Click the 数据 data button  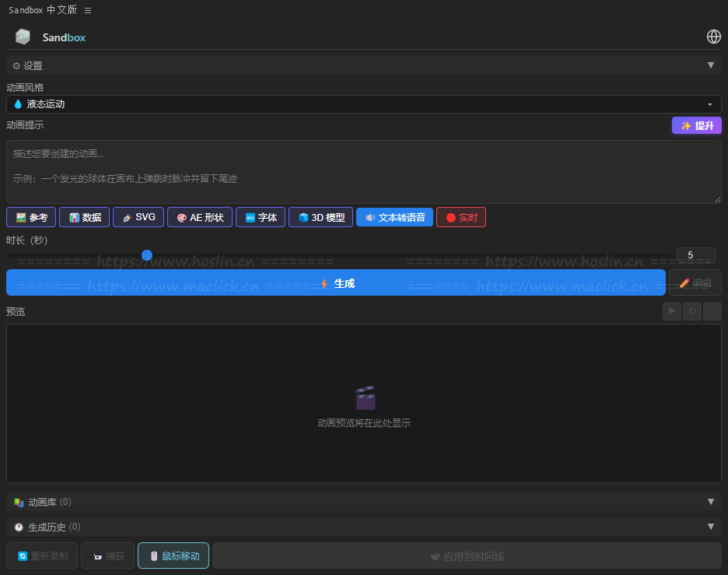click(85, 217)
